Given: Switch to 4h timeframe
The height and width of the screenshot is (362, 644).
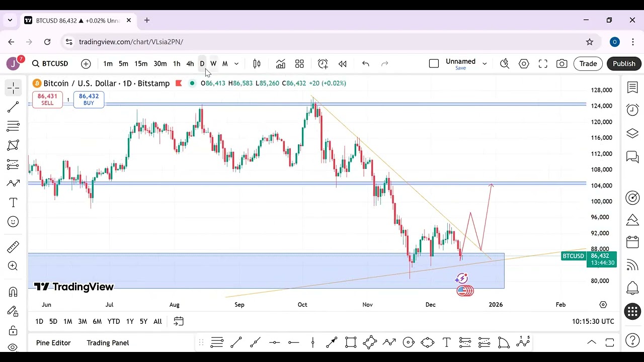Looking at the screenshot, I should [190, 64].
